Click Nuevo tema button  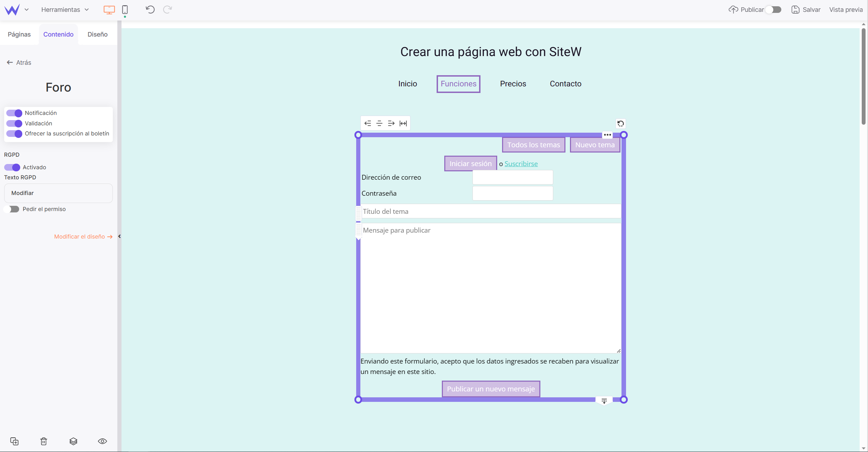click(595, 145)
